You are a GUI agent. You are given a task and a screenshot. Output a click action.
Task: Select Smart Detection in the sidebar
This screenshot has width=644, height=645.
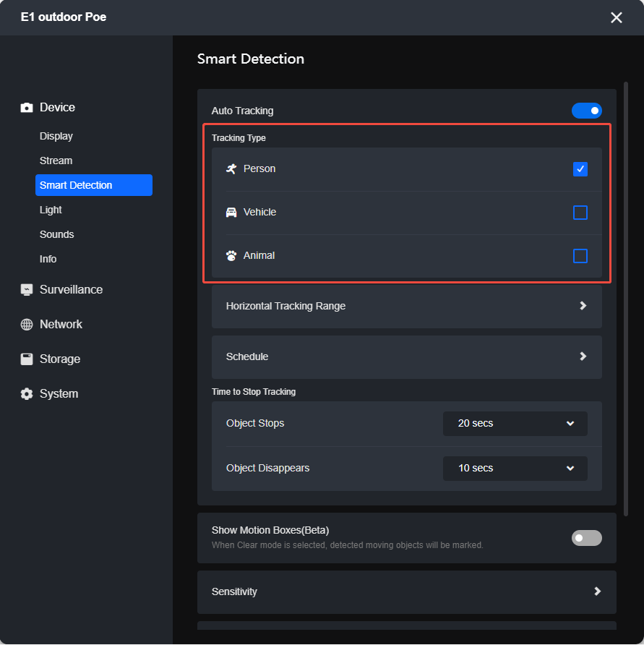click(x=94, y=185)
